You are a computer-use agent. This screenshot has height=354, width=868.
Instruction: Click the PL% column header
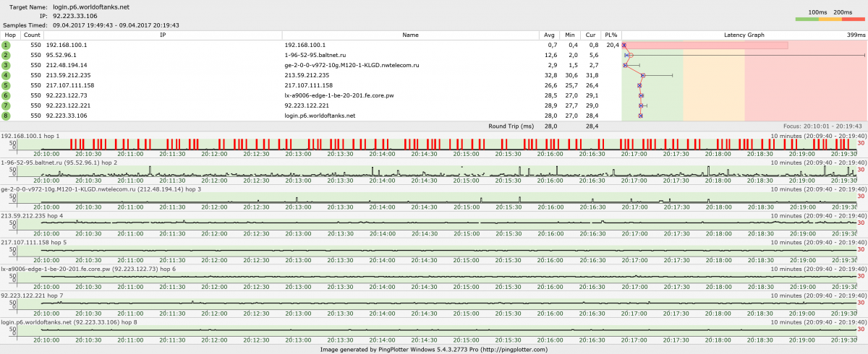pyautogui.click(x=611, y=35)
